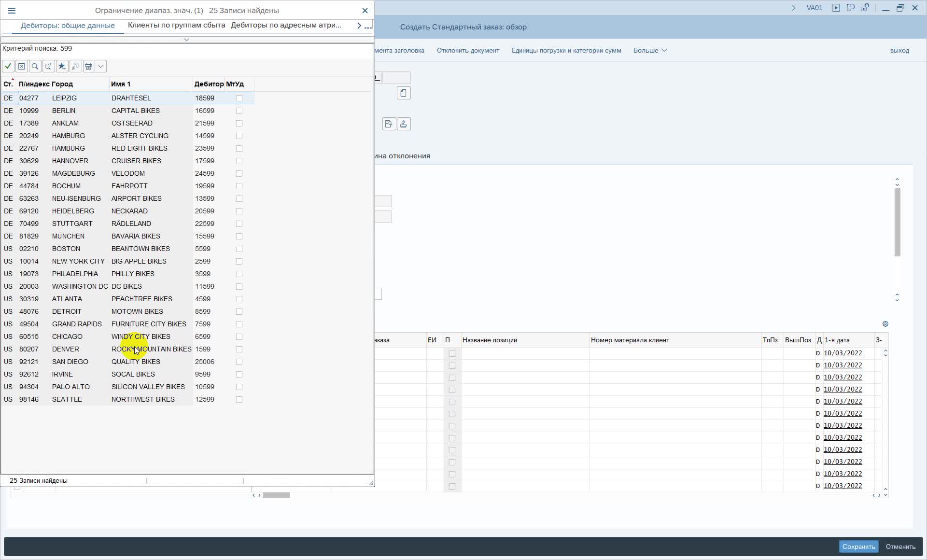Screen dimensions: 927x560
Task: Expand the search criteria panel chevron
Action: 186,40
